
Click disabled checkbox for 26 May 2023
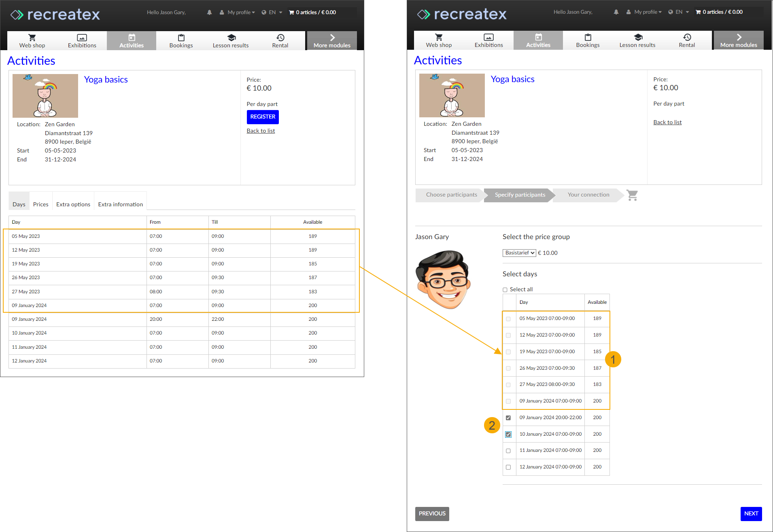[508, 369]
